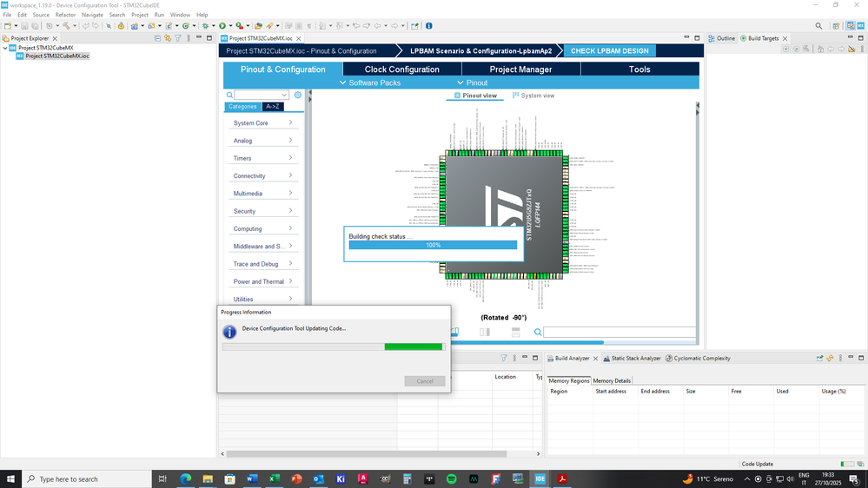Click the green Updating Code progress bar
The width and height of the screenshot is (868, 488).
coord(333,347)
